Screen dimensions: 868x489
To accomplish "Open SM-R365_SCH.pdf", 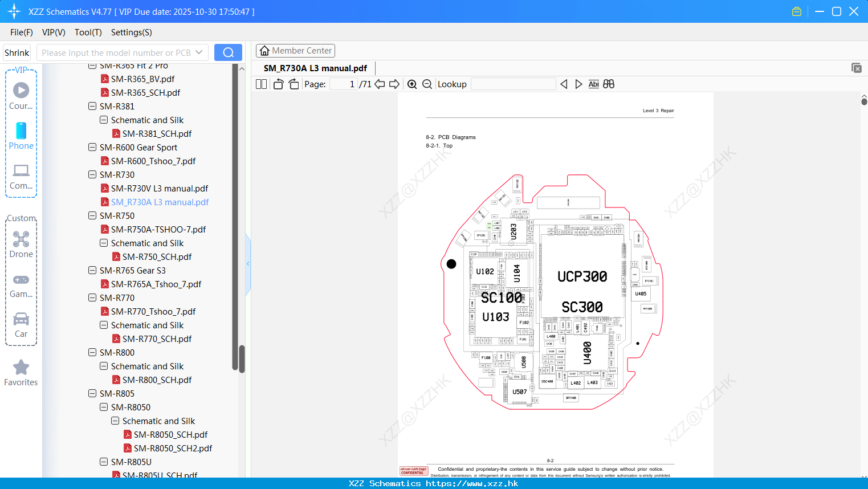I will (x=145, y=92).
